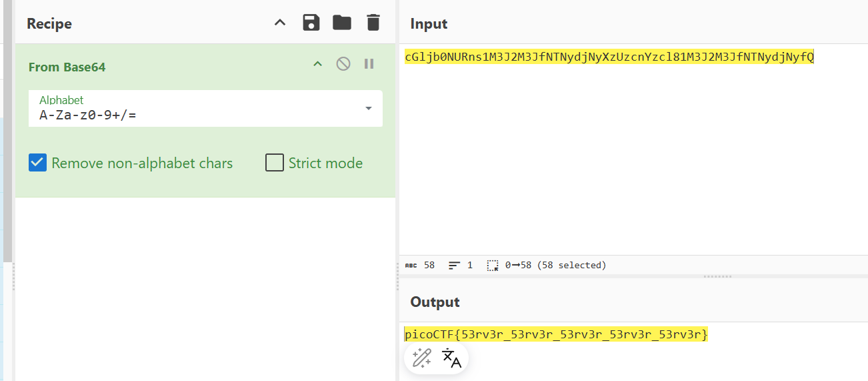
Task: Open the Alphabet dropdown
Action: click(x=369, y=108)
